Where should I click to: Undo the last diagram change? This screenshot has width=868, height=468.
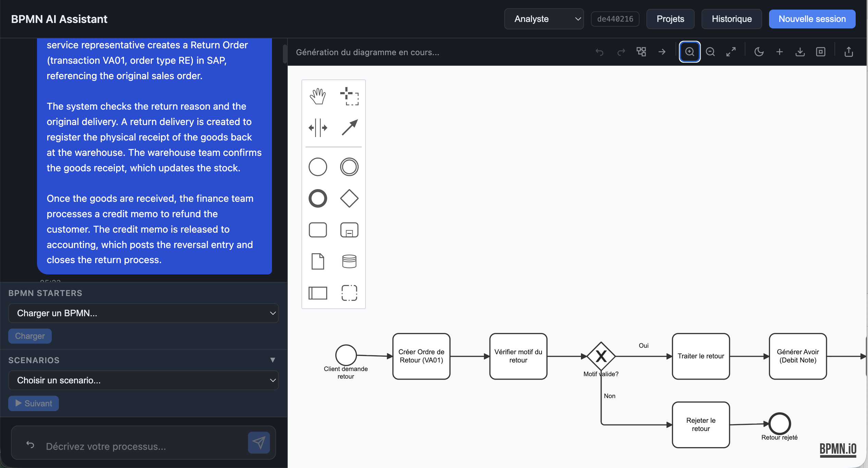599,52
